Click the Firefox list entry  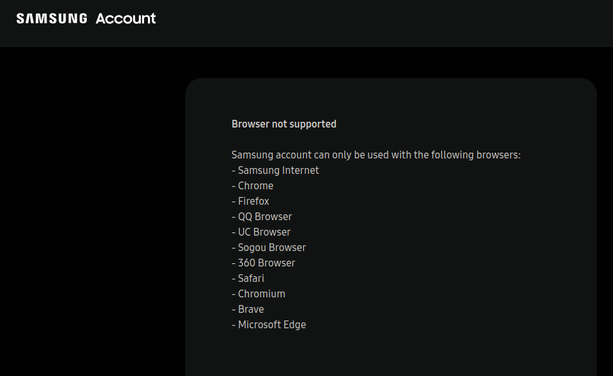[x=250, y=201]
